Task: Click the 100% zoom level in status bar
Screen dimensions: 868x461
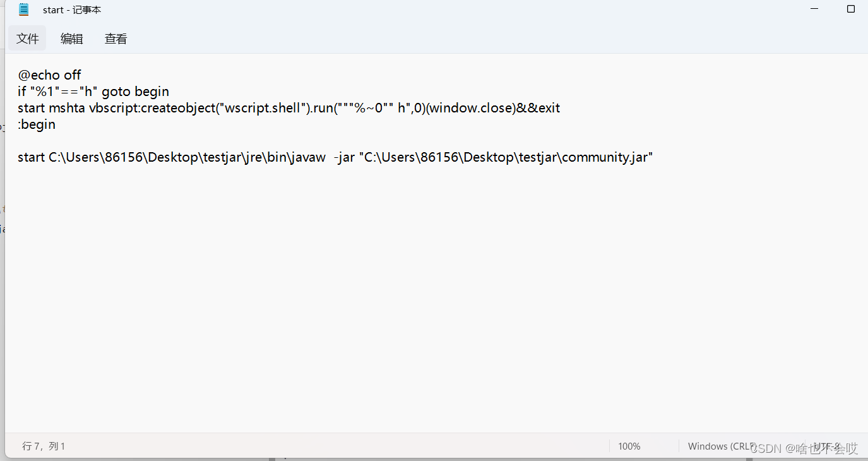Action: (629, 446)
